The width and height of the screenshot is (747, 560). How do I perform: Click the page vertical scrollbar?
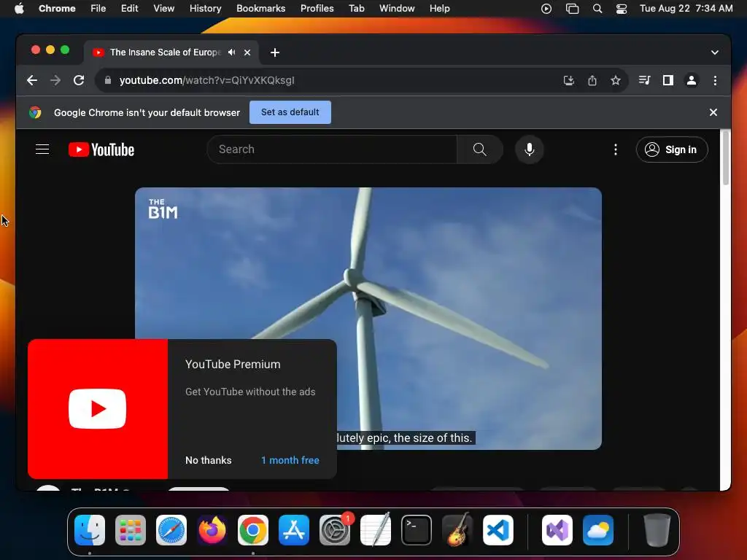pyautogui.click(x=726, y=157)
